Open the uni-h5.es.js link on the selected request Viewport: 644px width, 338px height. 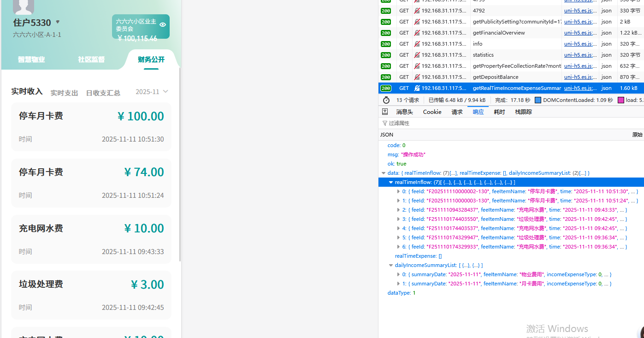pos(580,88)
